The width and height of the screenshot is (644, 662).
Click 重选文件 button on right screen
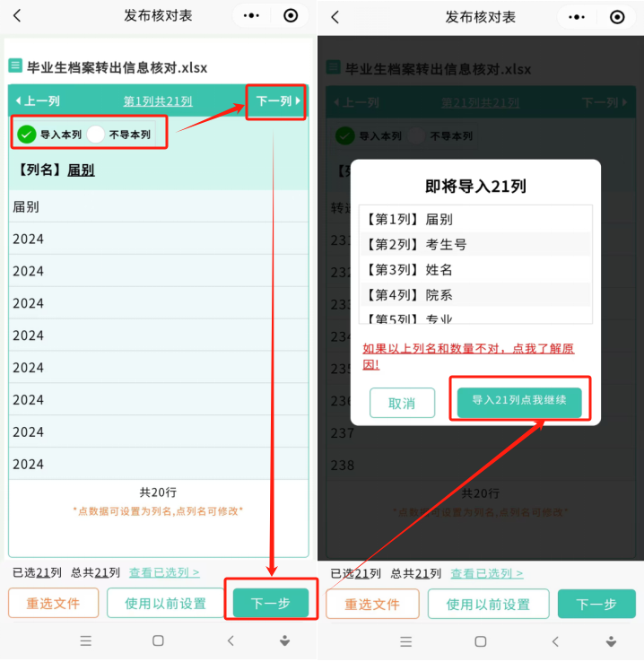[372, 605]
